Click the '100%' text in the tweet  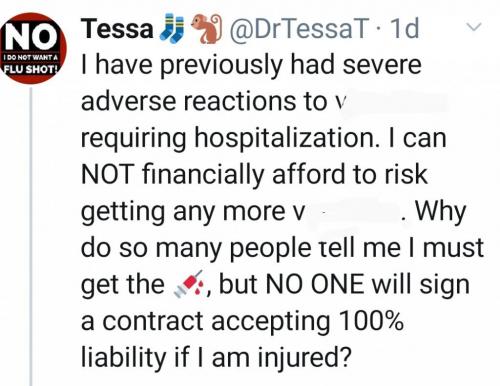pos(371,320)
